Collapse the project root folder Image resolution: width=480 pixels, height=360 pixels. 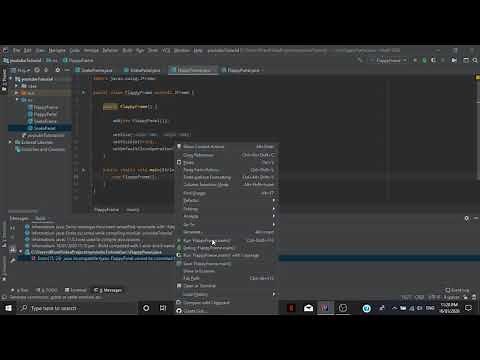point(11,79)
